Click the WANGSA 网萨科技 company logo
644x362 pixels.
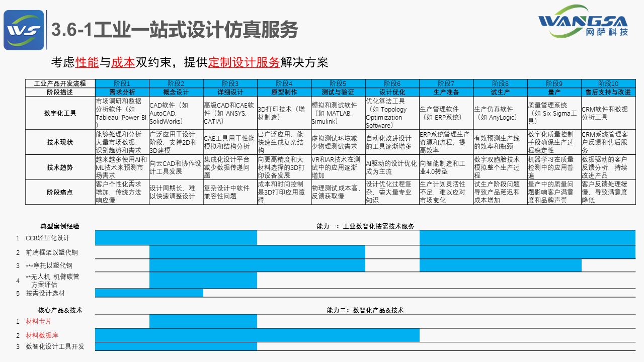point(583,21)
